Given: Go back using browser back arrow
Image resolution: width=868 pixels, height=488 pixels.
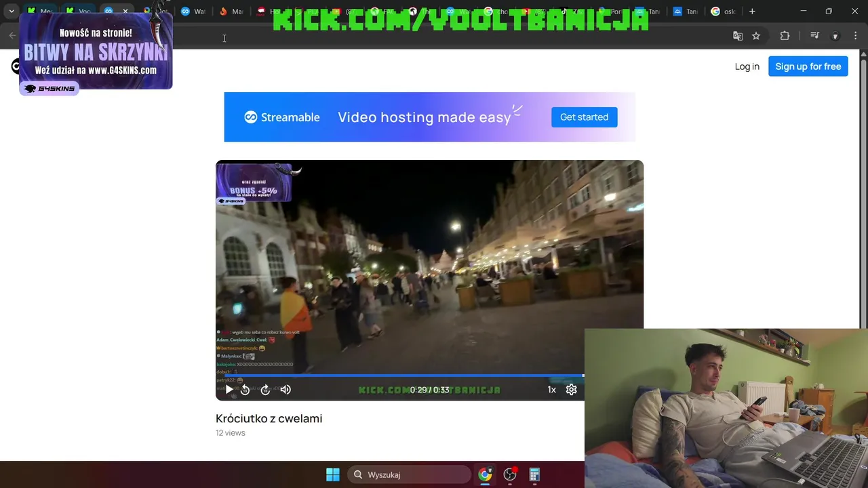Looking at the screenshot, I should click(12, 36).
